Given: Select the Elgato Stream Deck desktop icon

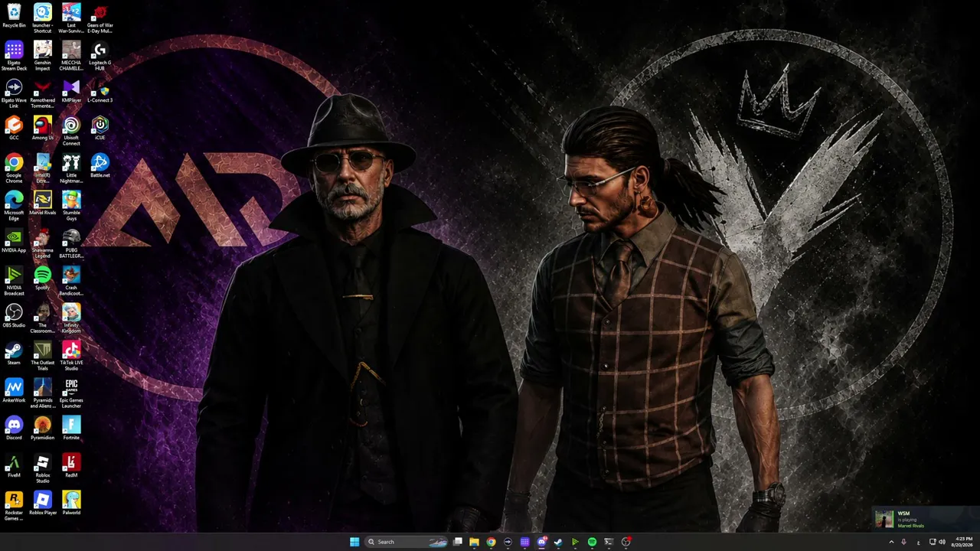Looking at the screenshot, I should coord(14,56).
